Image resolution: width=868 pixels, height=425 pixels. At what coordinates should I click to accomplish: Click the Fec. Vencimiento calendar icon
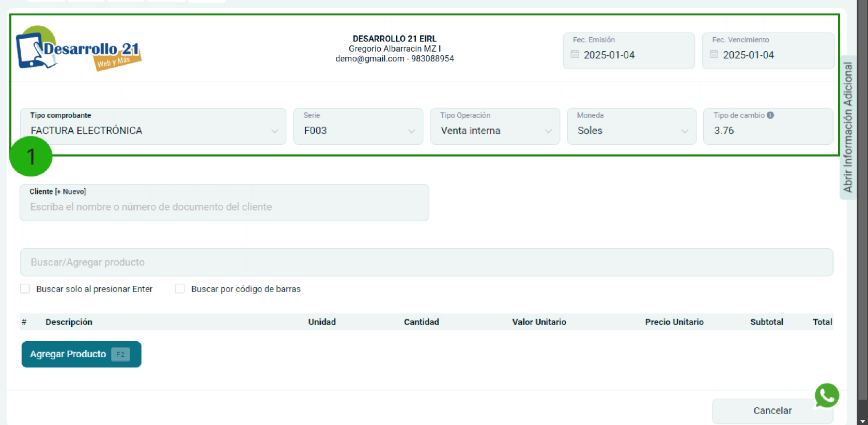714,54
